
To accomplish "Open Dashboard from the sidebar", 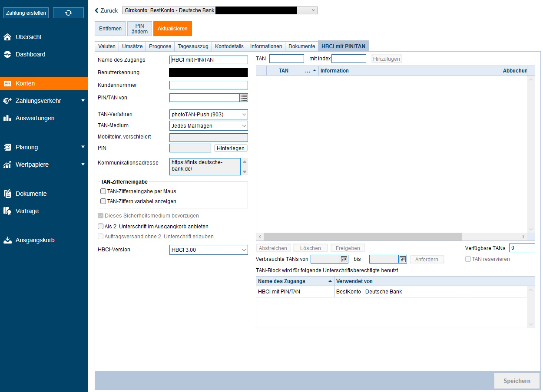I will tap(30, 55).
